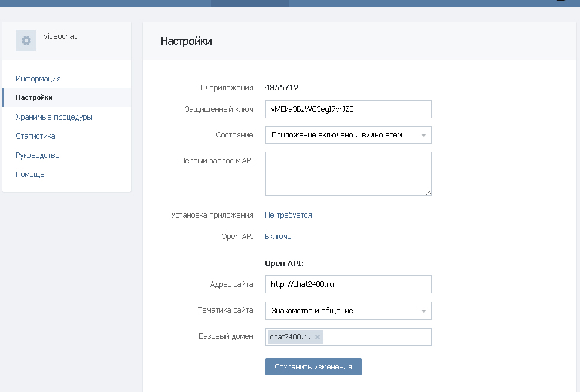The image size is (580, 392).
Task: Grab the textarea resize handle corner
Action: [x=428, y=192]
